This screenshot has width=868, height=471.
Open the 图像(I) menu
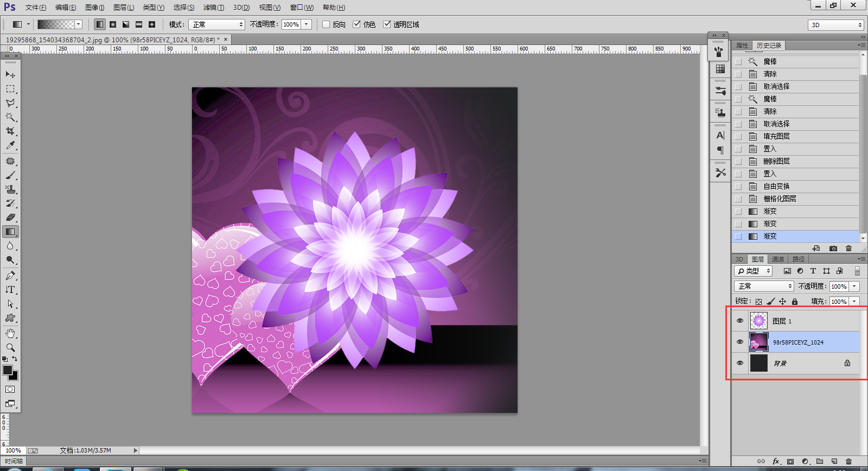[95, 8]
